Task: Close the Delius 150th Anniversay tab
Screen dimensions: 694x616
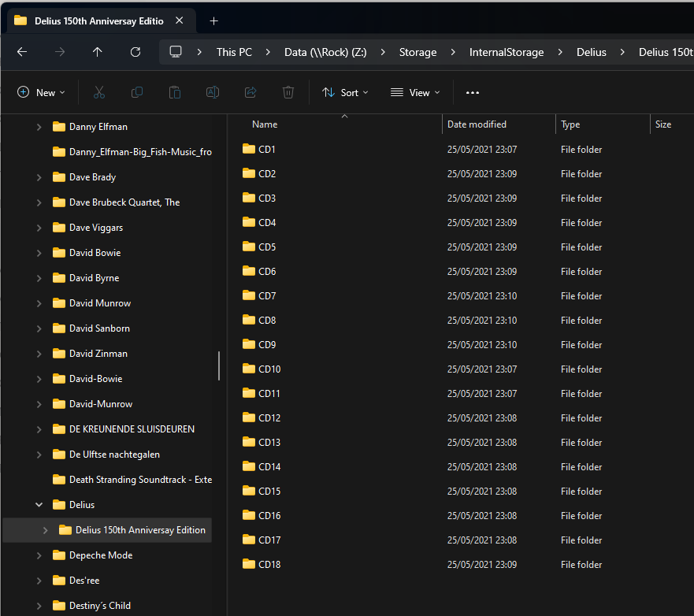Action: click(180, 20)
